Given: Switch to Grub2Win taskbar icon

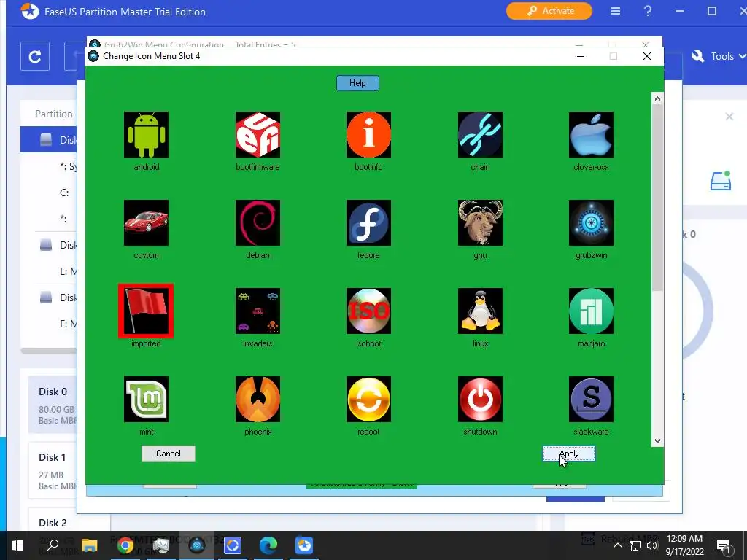Looking at the screenshot, I should [197, 545].
